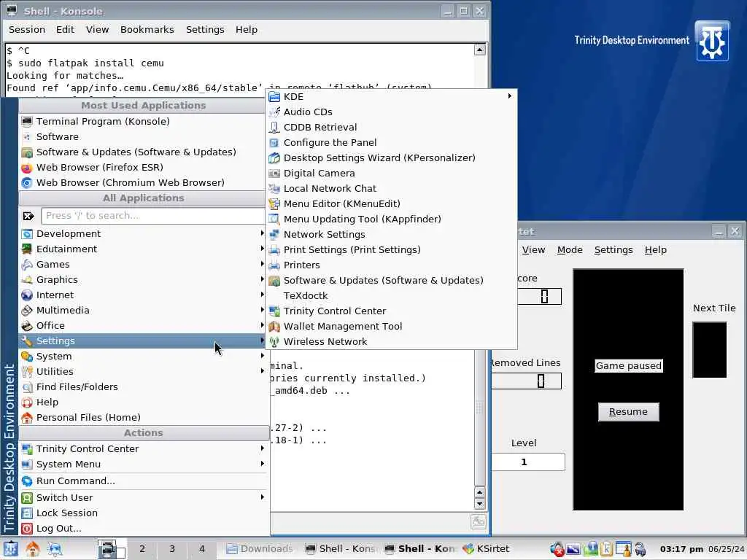The width and height of the screenshot is (747, 560).
Task: Open Find Files/Folders
Action: [143, 386]
